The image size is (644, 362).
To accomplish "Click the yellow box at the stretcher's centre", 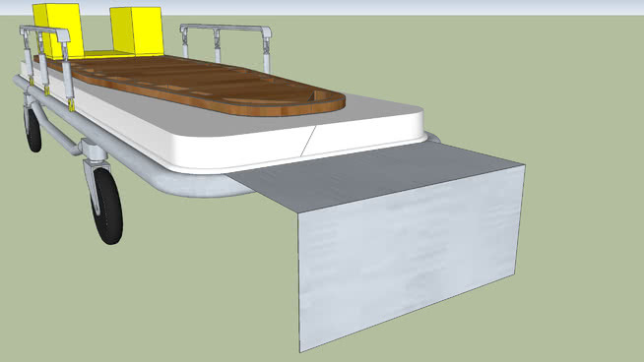I will (x=137, y=31).
